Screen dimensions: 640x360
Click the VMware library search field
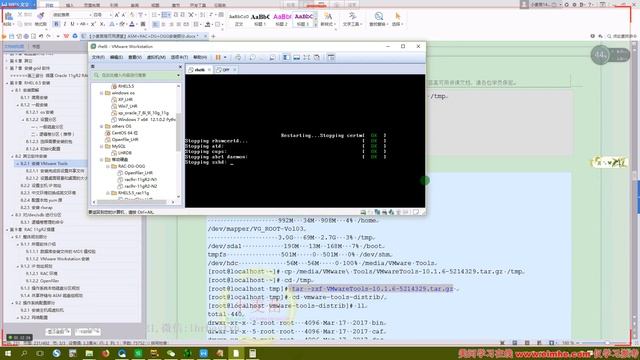[136, 75]
